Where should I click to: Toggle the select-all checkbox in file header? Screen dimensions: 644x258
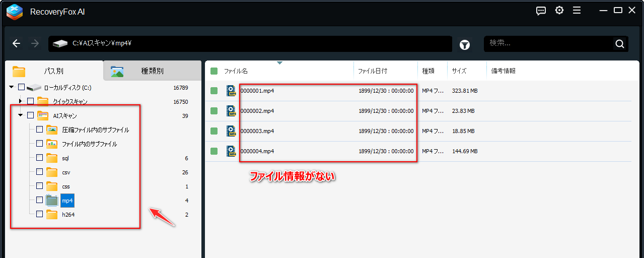214,71
